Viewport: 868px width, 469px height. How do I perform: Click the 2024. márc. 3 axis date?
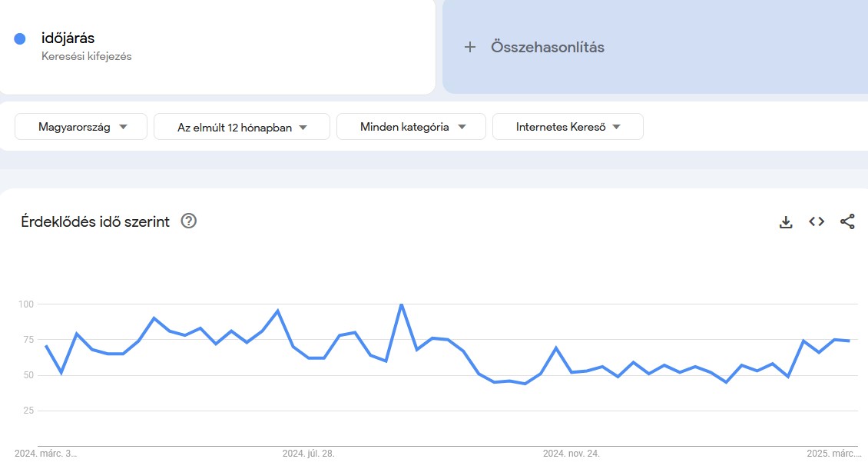pyautogui.click(x=46, y=454)
